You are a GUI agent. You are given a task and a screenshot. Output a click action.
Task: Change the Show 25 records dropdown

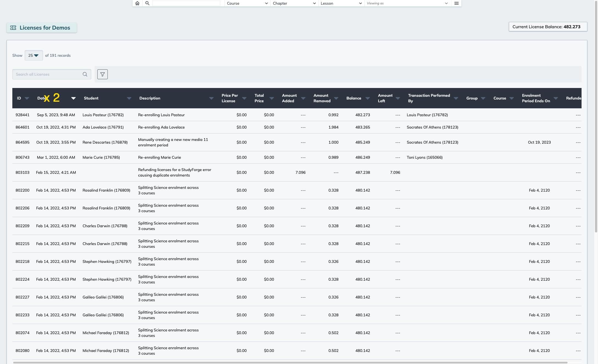click(34, 55)
